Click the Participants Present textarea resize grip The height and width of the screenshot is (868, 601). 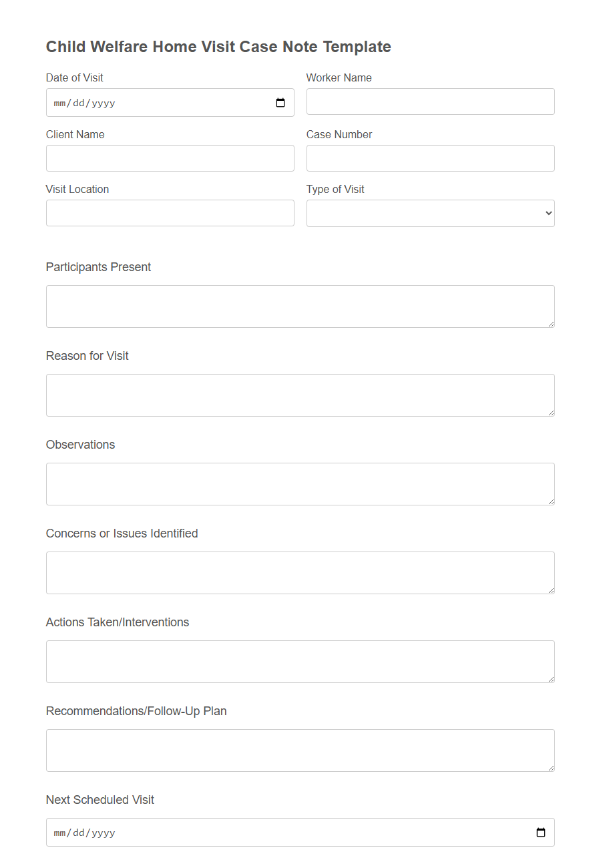pos(551,324)
